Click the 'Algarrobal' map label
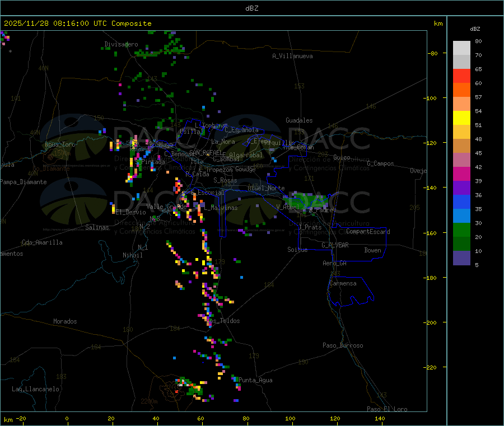The image size is (504, 426). [246, 155]
